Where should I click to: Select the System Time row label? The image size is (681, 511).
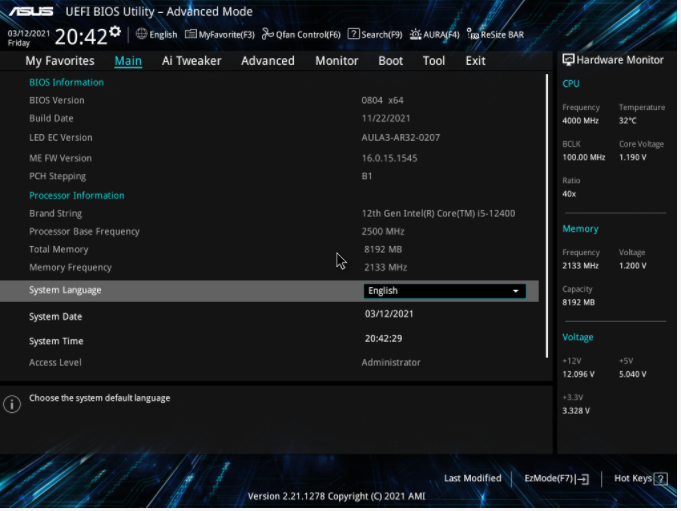click(56, 341)
